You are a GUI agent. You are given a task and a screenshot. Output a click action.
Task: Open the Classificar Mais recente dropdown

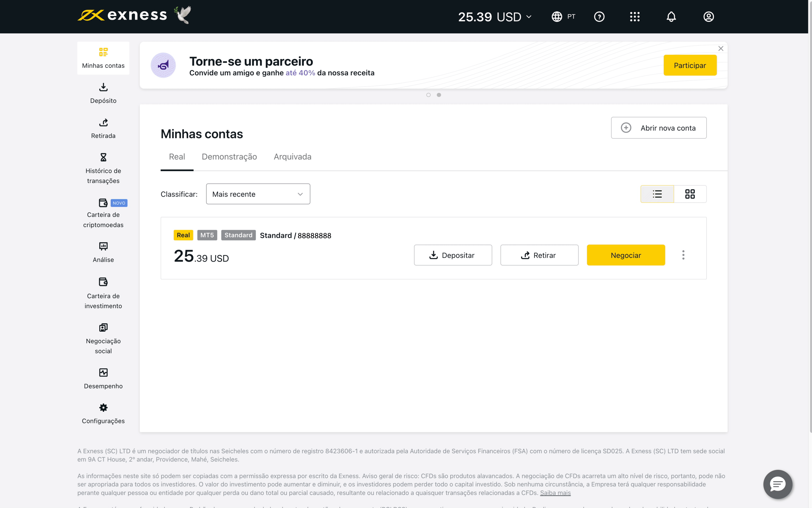point(258,194)
